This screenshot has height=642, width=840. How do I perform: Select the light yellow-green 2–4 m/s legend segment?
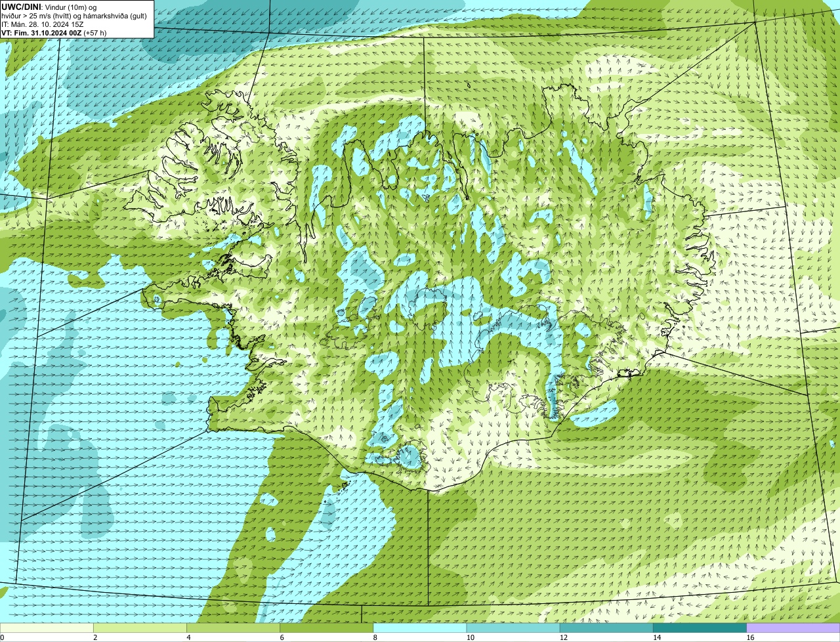140,628
